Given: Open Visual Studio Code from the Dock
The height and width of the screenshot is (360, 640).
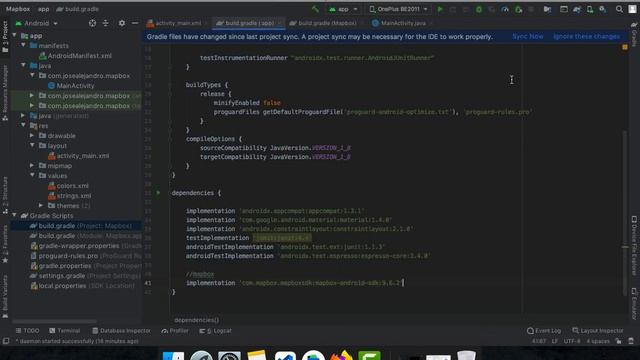Looking at the screenshot, I should 285,355.
